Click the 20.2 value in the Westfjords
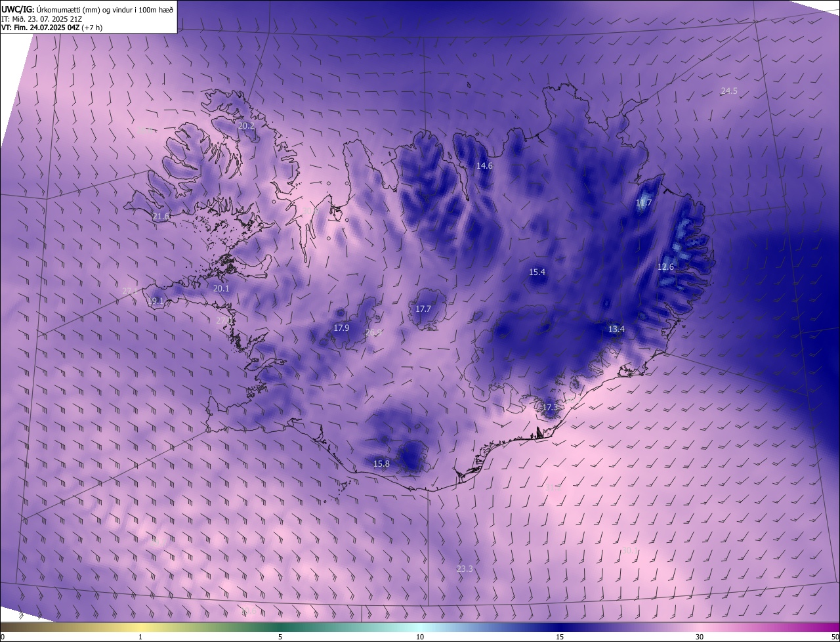840x642 pixels. 246,125
